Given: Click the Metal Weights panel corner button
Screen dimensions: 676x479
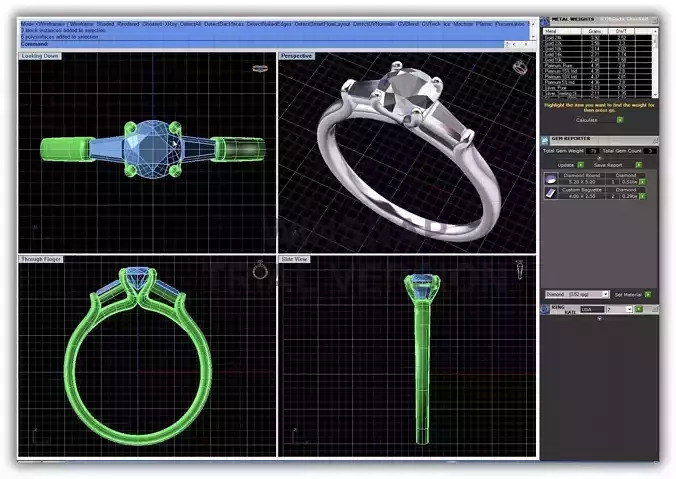Looking at the screenshot, I should 655,20.
